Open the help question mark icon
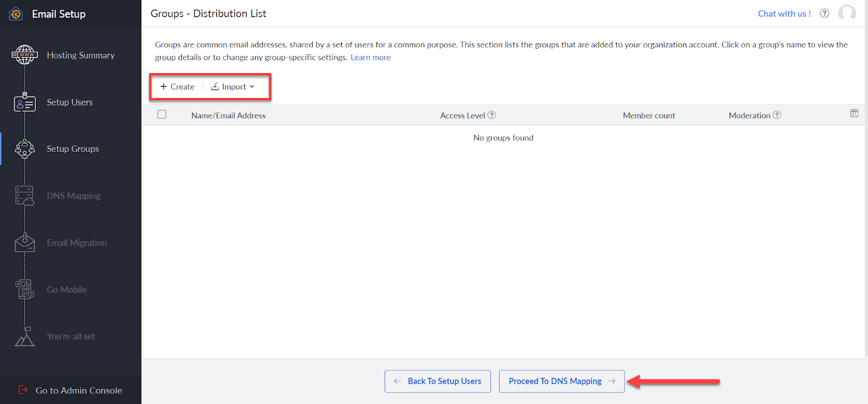 (824, 14)
